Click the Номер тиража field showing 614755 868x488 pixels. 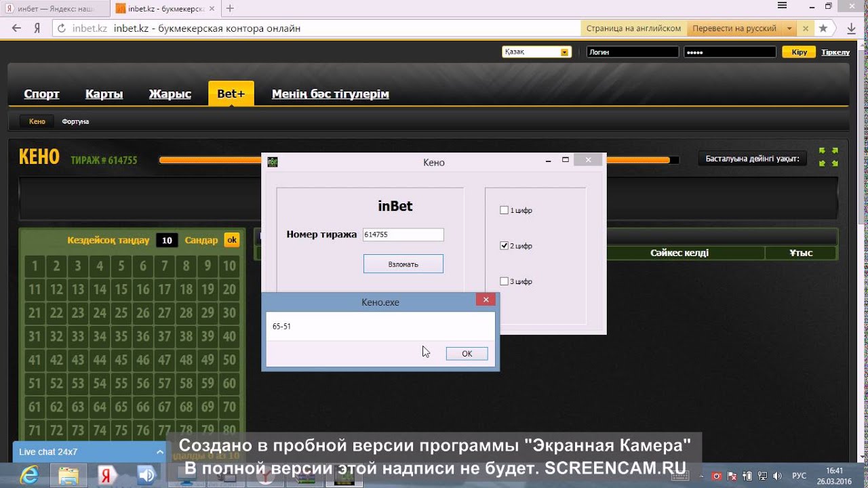(x=403, y=235)
